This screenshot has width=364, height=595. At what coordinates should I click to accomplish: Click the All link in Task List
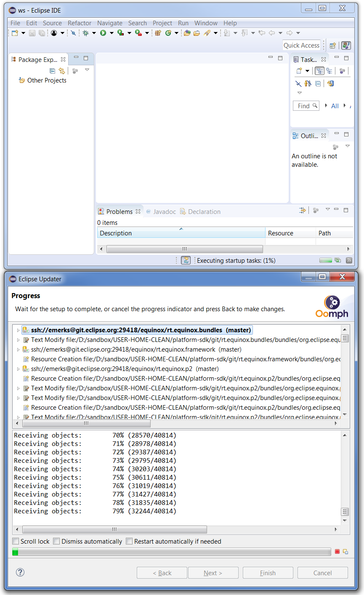click(x=335, y=105)
